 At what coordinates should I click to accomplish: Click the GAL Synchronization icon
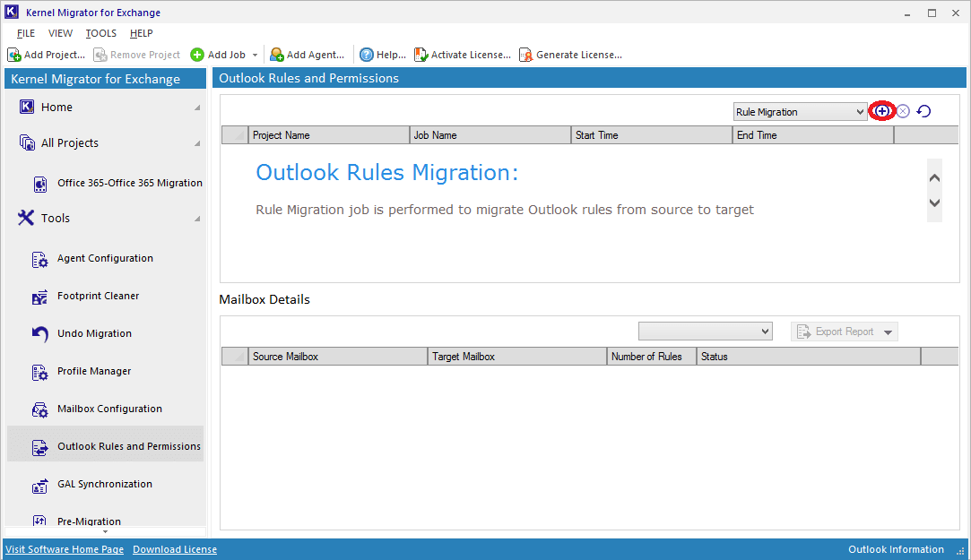39,485
